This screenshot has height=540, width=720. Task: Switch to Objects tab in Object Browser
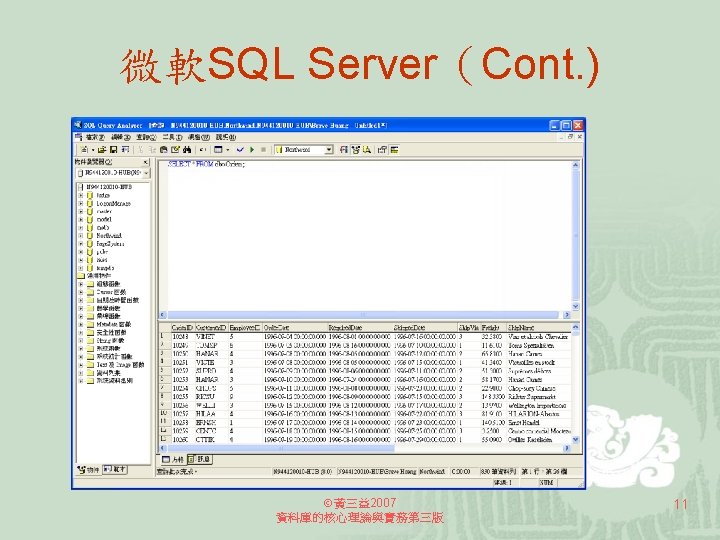(89, 470)
